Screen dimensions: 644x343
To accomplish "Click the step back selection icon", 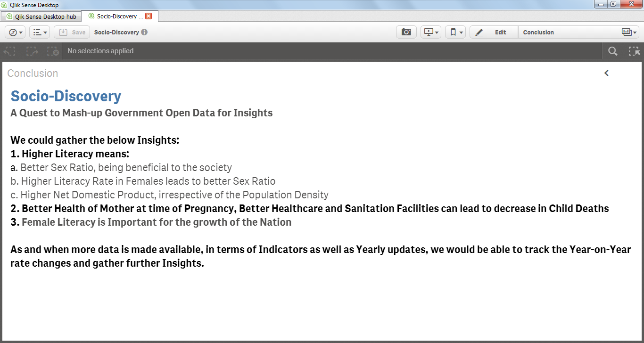I will click(x=9, y=51).
